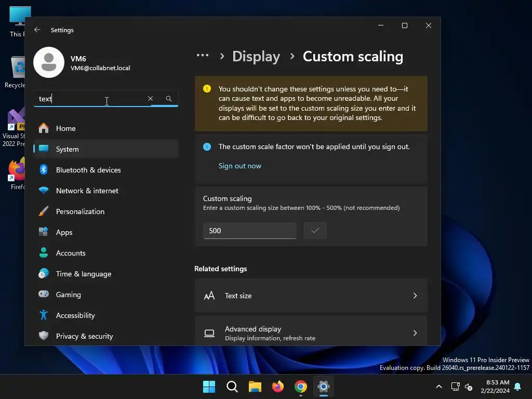Navigate to Display in breadcrumb

256,56
